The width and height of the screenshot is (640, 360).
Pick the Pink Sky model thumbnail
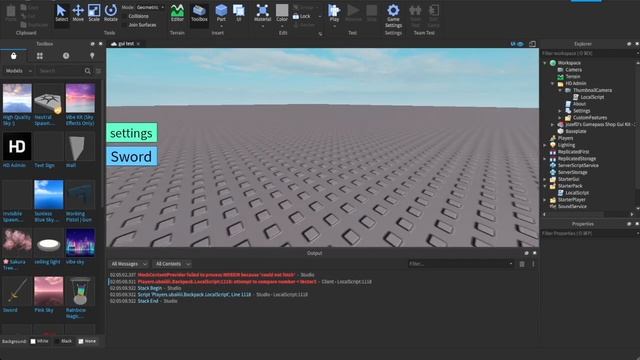coord(49,291)
